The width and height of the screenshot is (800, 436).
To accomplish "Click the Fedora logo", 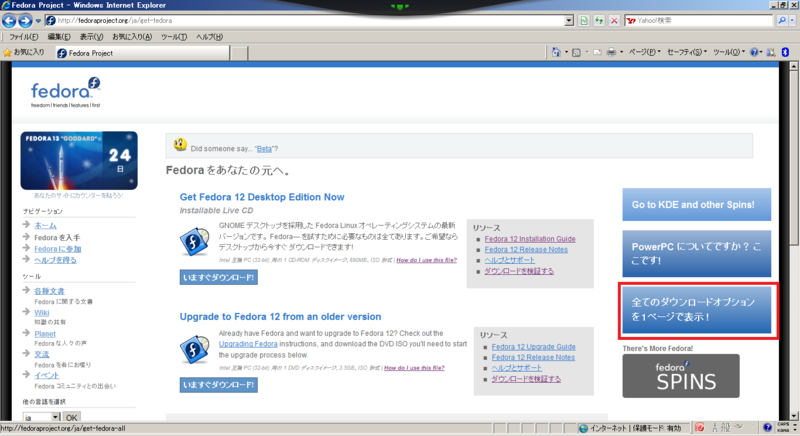I will (x=66, y=93).
